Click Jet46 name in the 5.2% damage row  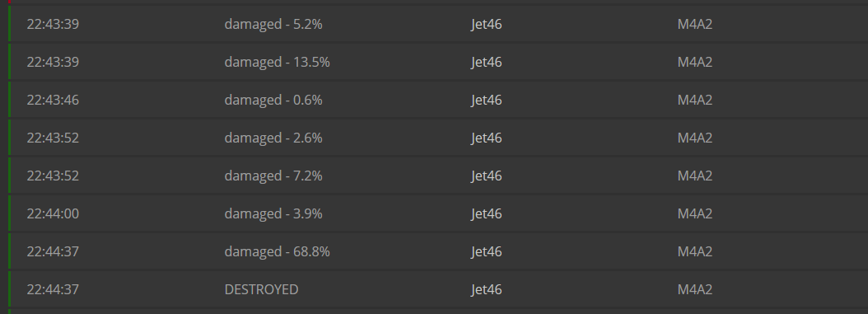pyautogui.click(x=487, y=25)
